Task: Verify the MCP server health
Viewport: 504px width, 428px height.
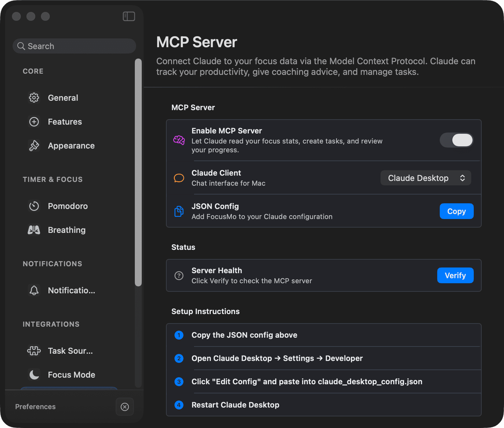Action: tap(455, 275)
